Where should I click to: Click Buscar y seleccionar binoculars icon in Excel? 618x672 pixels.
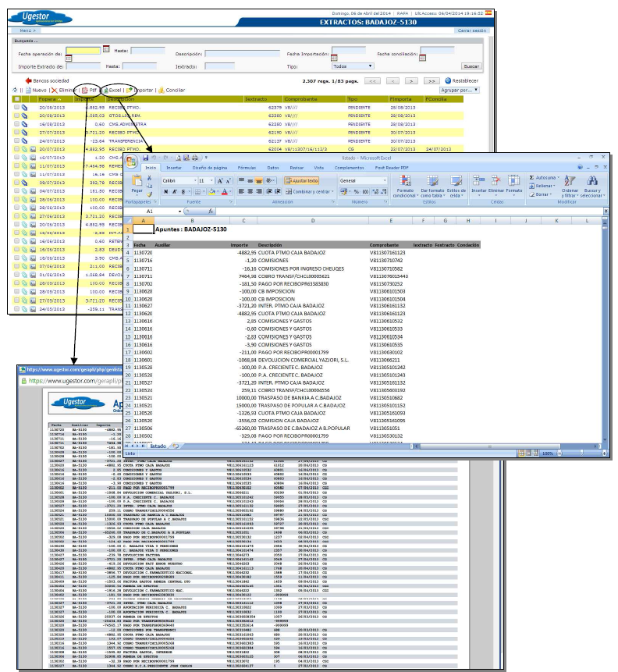pyautogui.click(x=592, y=180)
